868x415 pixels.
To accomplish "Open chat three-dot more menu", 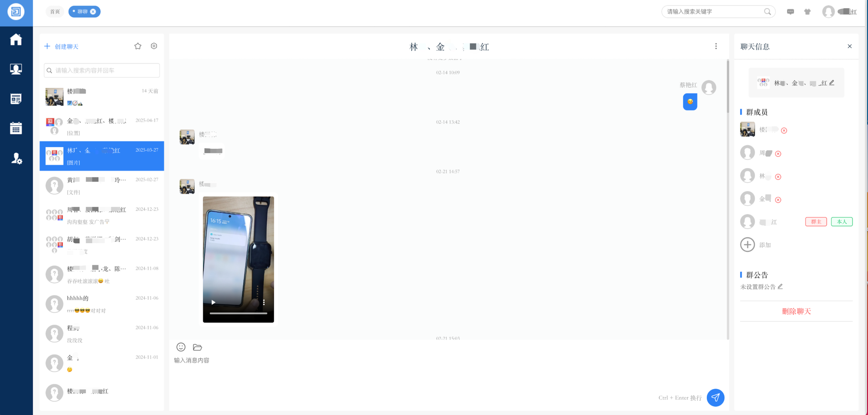I will [x=716, y=46].
